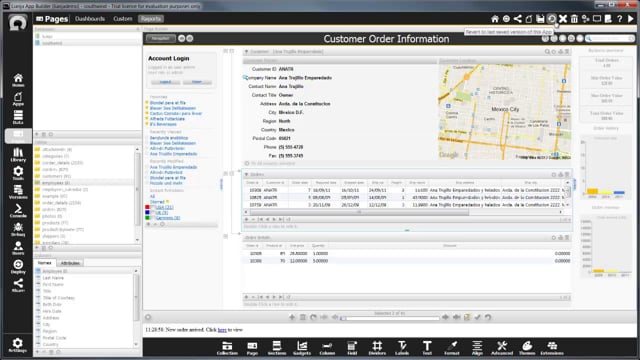Select the products table in list
Viewport: 640px width, 360px height.
click(55, 222)
